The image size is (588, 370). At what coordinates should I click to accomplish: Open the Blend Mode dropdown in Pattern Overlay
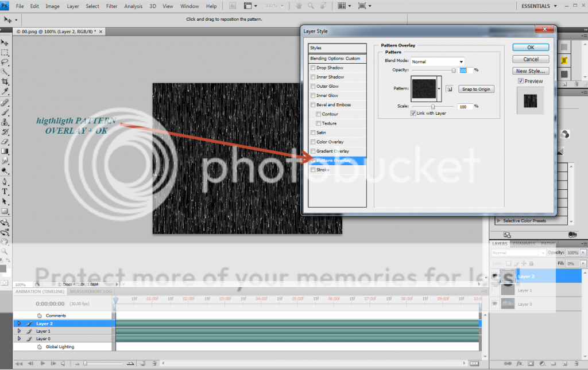click(438, 61)
